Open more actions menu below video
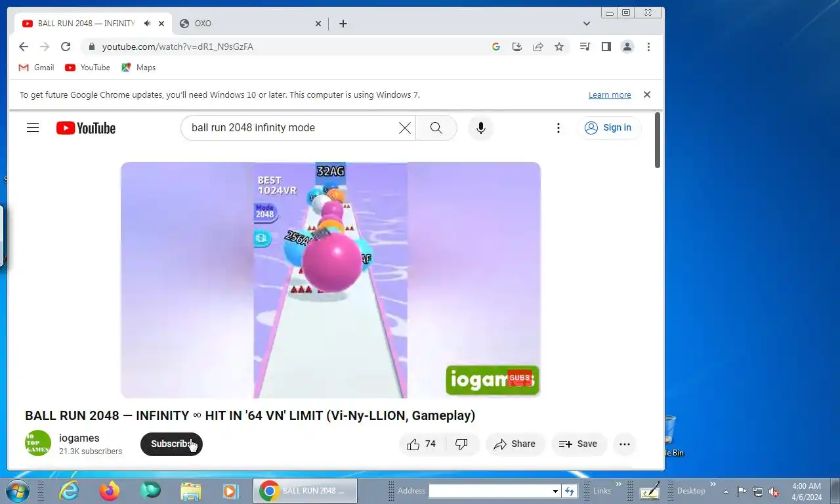The height and width of the screenshot is (504, 840). [x=625, y=444]
